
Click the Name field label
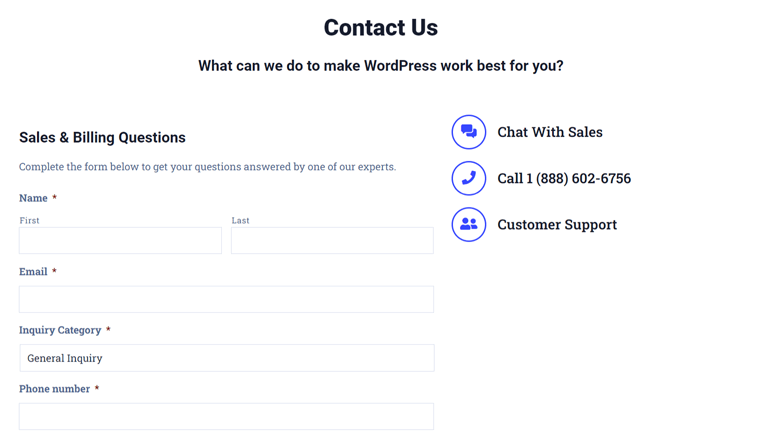coord(33,198)
